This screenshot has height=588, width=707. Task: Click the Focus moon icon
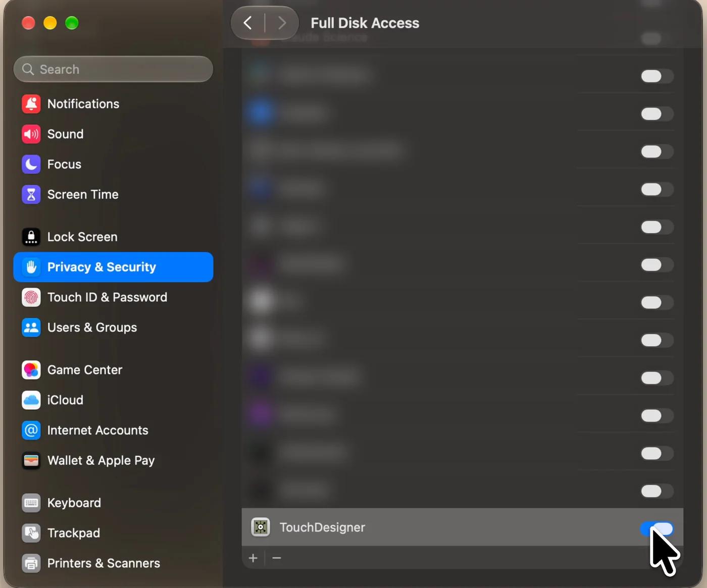coord(31,165)
